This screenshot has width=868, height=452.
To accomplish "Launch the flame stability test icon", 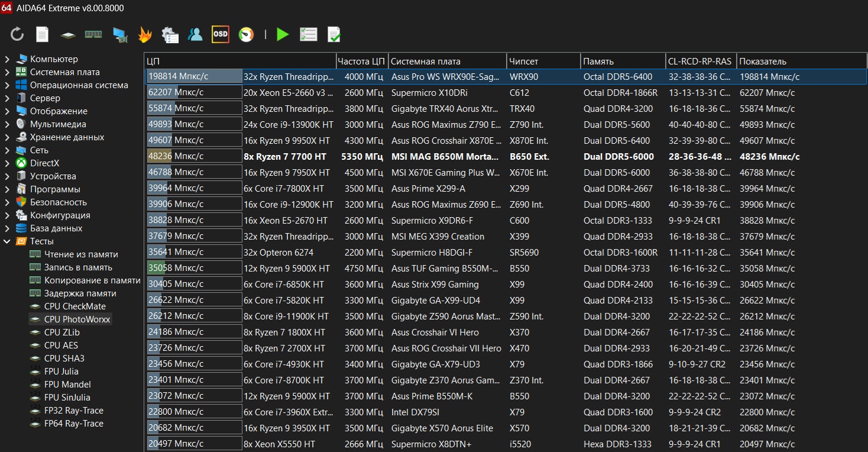I will [x=145, y=34].
